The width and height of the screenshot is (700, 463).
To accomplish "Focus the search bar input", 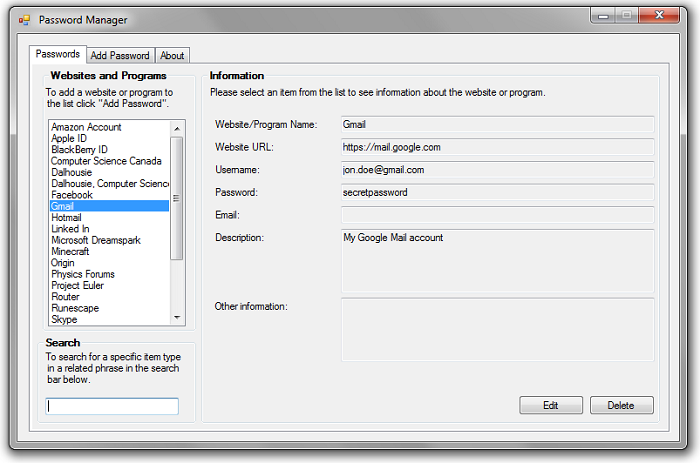I will pos(112,406).
